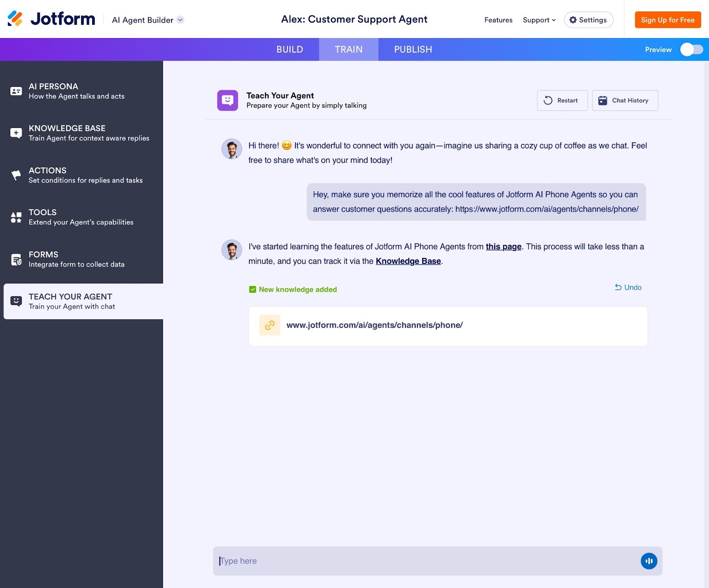Select the Knowledge Base sidebar icon

point(16,132)
